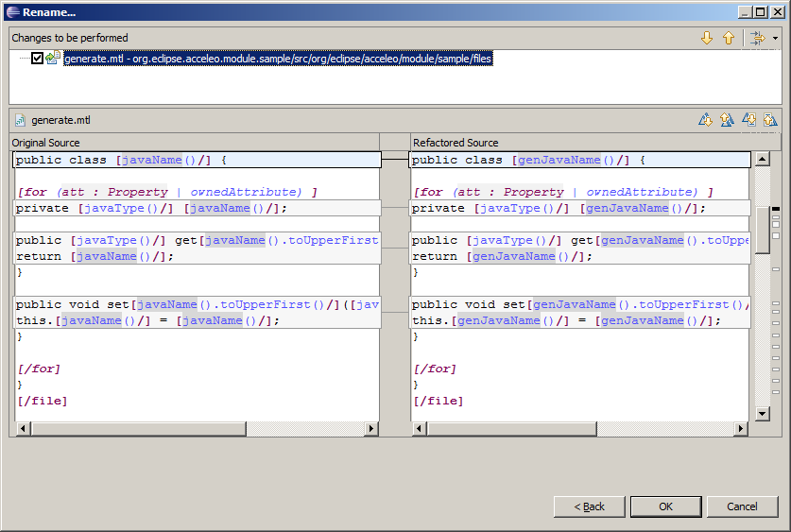Click the file change icon beside generate.mtl entry

pos(53,59)
